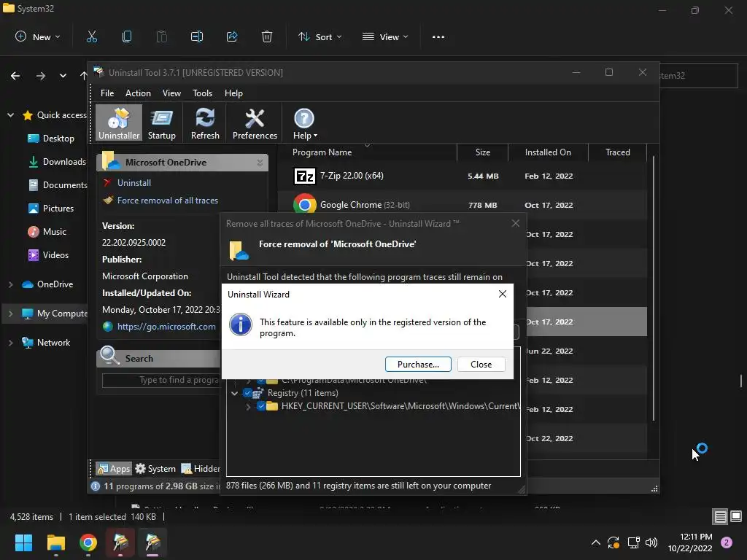Click the Purchase... button
Image resolution: width=747 pixels, height=560 pixels.
(418, 365)
